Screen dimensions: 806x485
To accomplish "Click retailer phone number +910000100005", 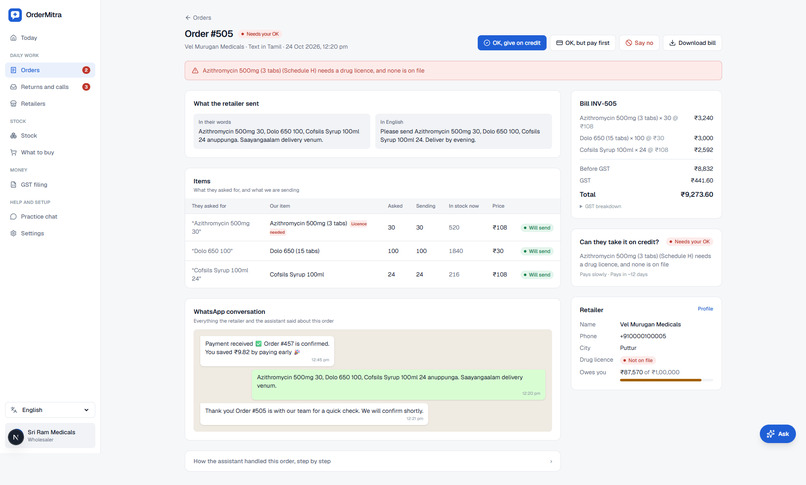I will coord(643,337).
